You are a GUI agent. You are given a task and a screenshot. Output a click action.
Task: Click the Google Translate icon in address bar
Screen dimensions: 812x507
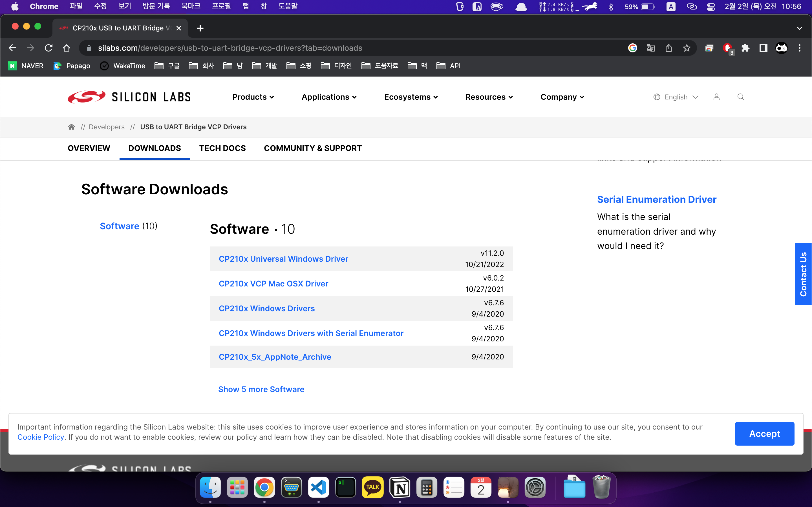[650, 48]
